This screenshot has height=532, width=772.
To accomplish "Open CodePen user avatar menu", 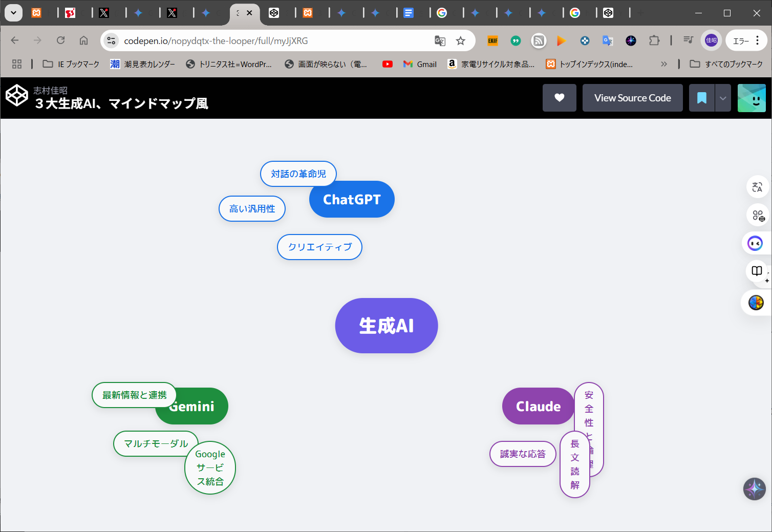I will point(751,98).
